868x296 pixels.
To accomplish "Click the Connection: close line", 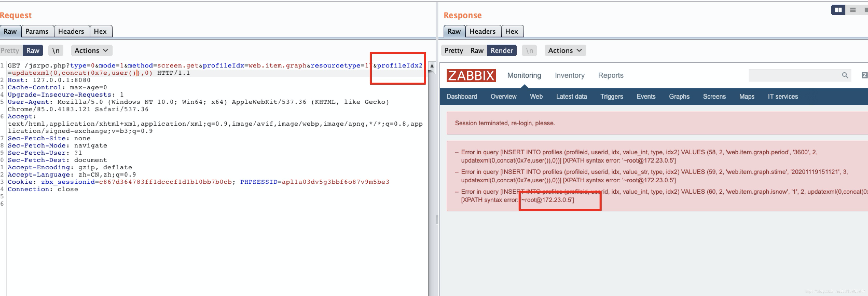I will point(43,189).
